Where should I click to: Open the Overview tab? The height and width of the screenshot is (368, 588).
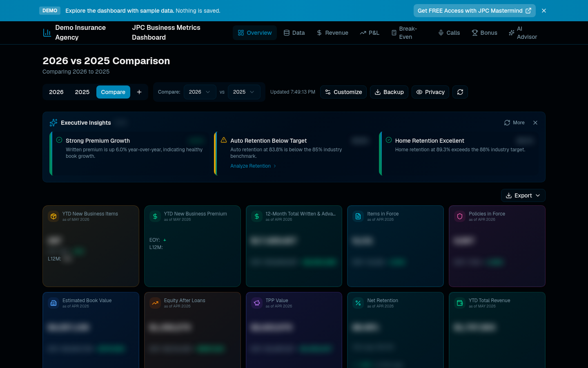255,33
